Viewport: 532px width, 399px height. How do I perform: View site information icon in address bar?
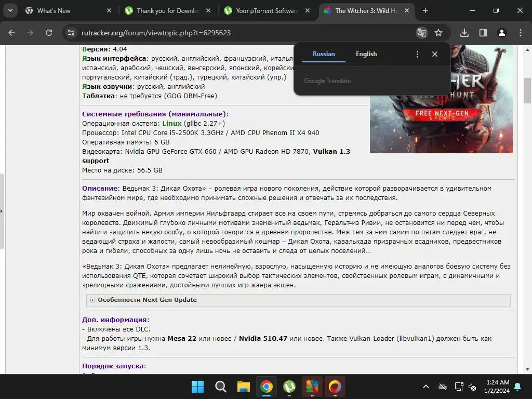point(71,33)
